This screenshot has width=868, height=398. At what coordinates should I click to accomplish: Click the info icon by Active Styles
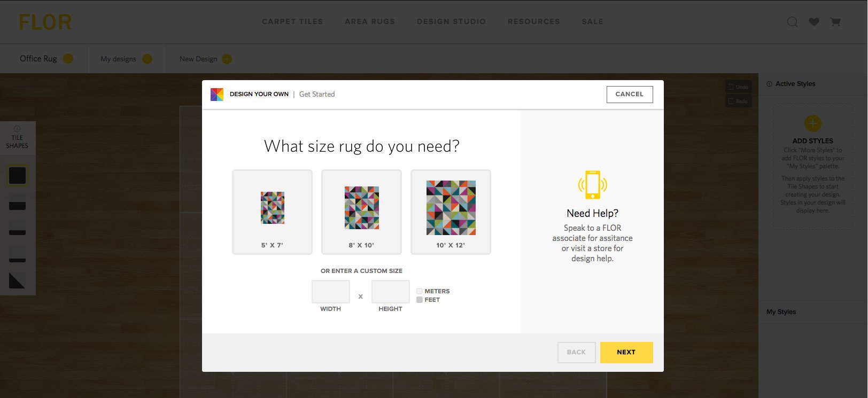[769, 84]
